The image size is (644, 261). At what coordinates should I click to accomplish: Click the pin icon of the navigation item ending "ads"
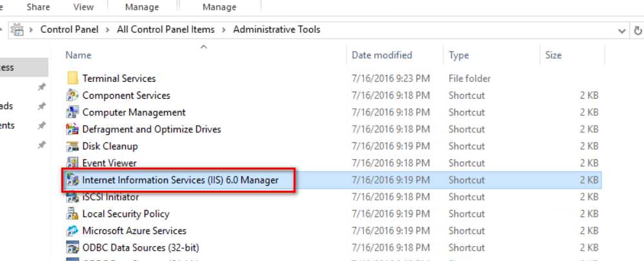[41, 106]
